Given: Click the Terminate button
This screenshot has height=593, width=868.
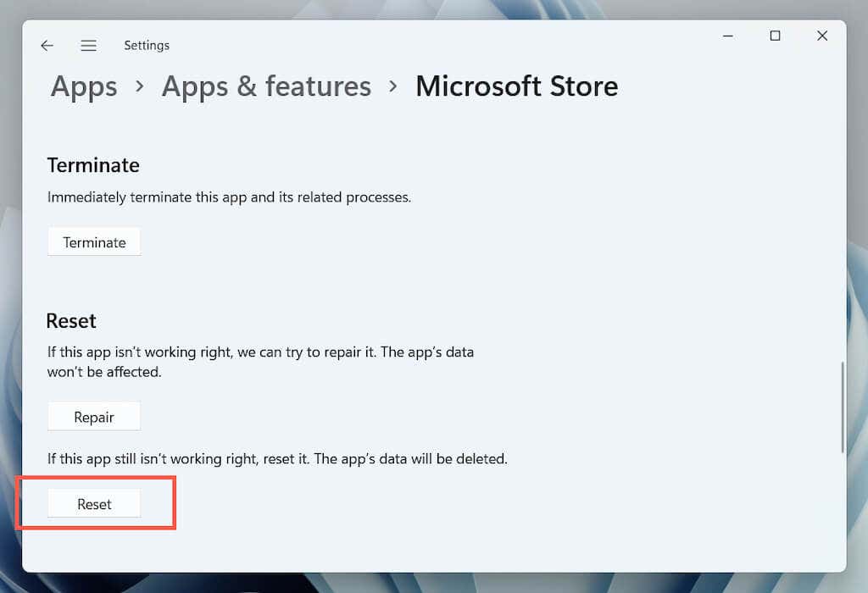Looking at the screenshot, I should (x=94, y=242).
